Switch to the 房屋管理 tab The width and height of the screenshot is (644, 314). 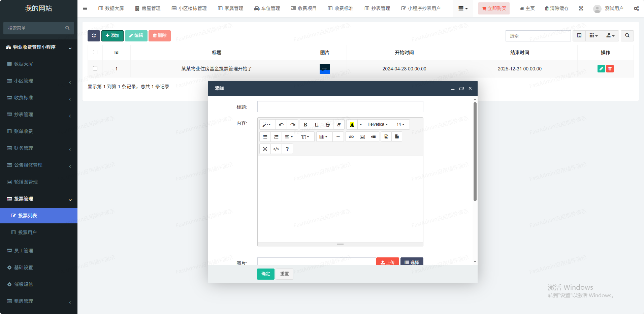click(x=148, y=8)
